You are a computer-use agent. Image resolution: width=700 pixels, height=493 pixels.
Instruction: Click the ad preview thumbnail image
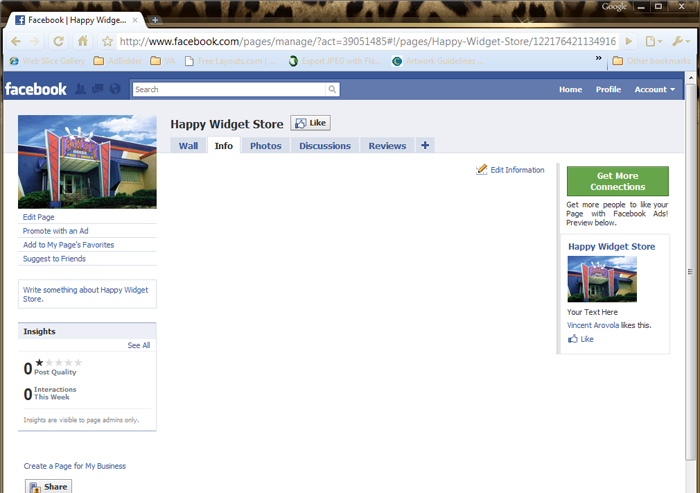[x=602, y=279]
